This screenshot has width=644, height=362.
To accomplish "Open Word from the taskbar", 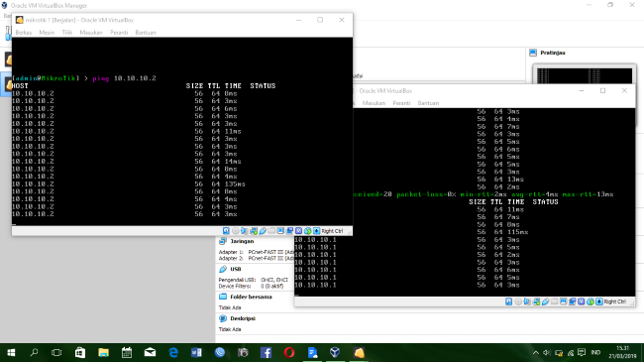I will coord(196,352).
